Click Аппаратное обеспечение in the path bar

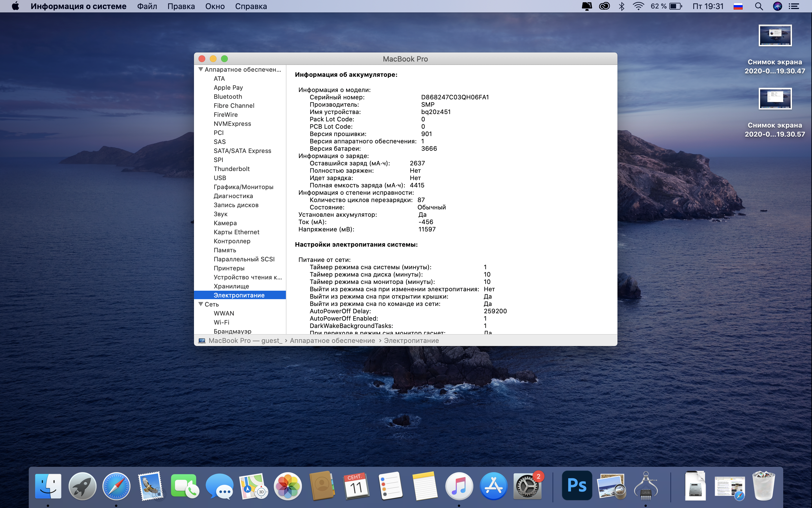tap(332, 340)
